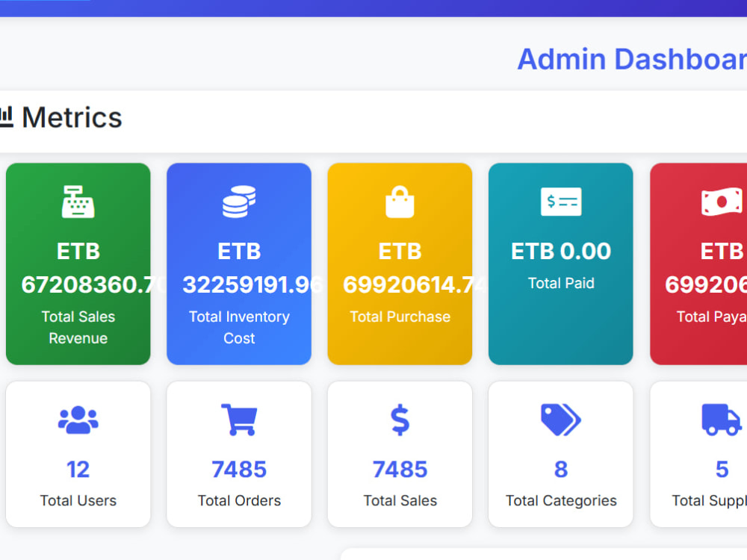Click the Metrics section heading

point(72,117)
